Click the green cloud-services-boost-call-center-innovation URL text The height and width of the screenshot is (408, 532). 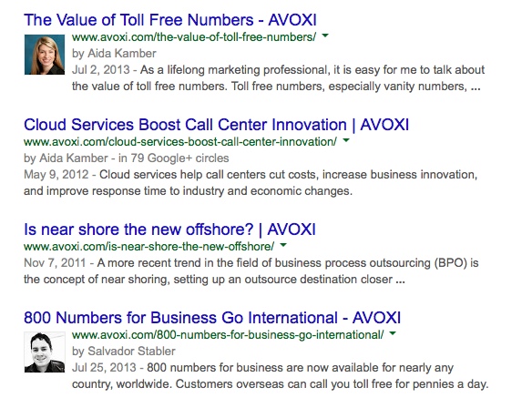[180, 142]
